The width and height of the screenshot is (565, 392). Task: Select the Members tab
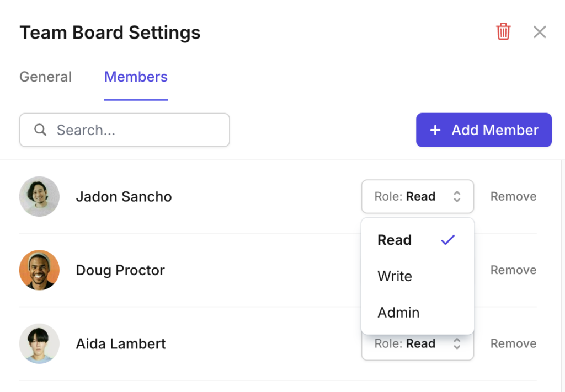[136, 77]
